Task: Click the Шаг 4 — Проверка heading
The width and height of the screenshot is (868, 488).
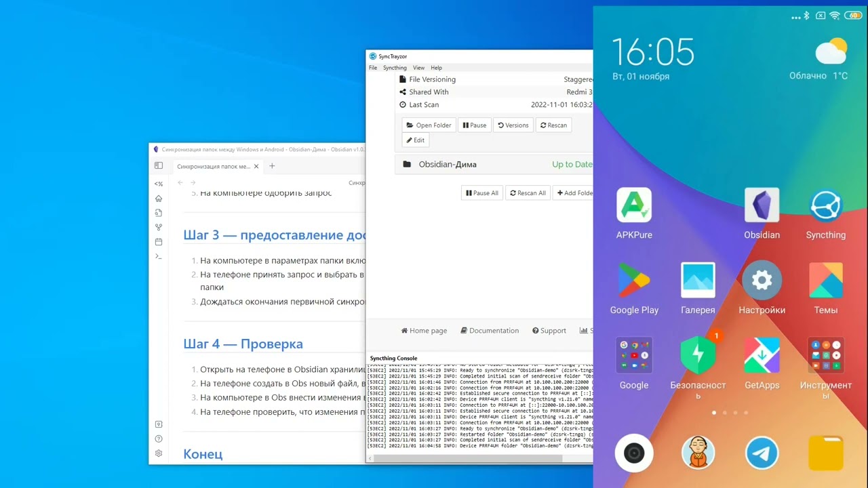Action: [x=243, y=344]
